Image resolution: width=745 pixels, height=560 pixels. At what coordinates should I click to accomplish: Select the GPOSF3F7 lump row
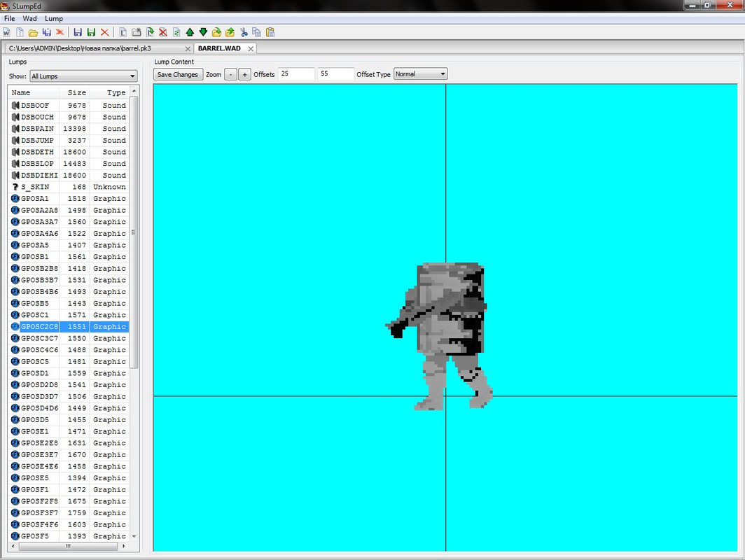pyautogui.click(x=69, y=512)
